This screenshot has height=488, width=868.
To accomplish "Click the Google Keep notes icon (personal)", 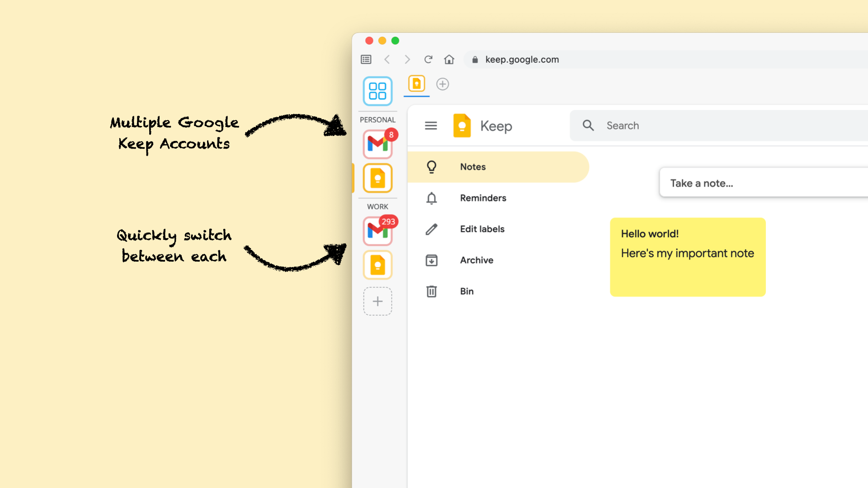I will pyautogui.click(x=378, y=178).
